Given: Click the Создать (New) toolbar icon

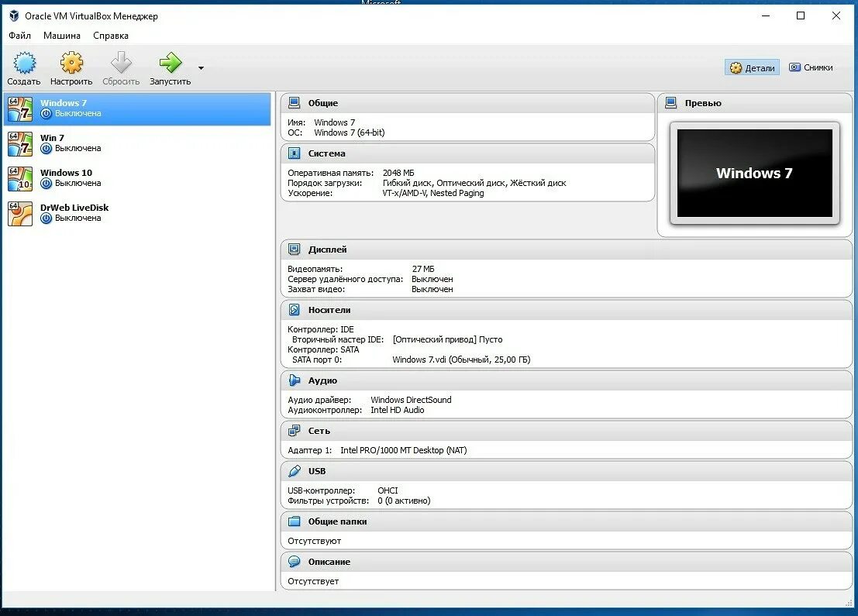Looking at the screenshot, I should coord(24,63).
